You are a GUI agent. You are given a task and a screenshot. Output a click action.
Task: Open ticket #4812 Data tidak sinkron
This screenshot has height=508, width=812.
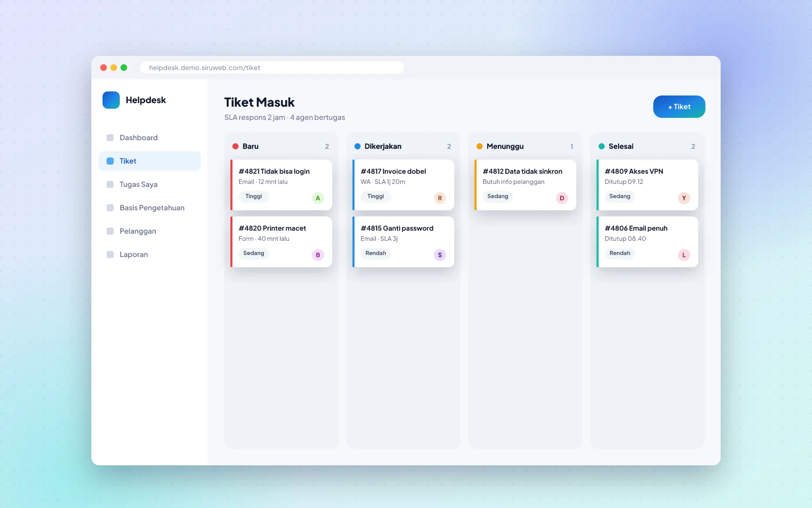tap(525, 185)
